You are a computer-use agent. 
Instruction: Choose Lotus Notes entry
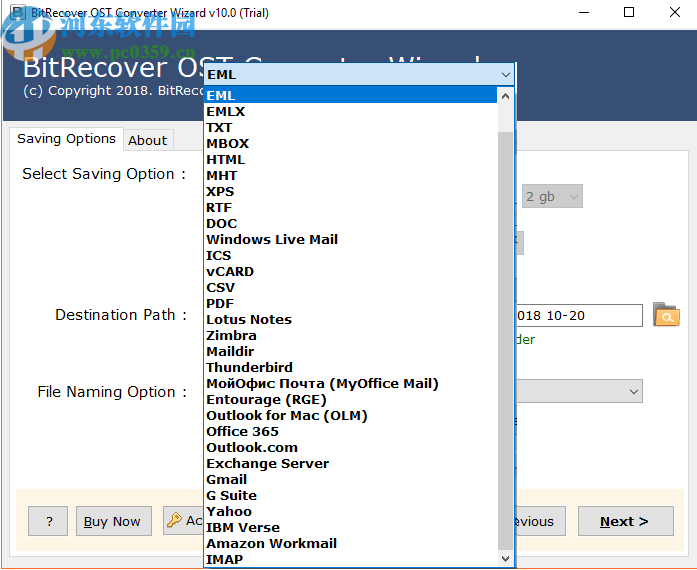350,319
